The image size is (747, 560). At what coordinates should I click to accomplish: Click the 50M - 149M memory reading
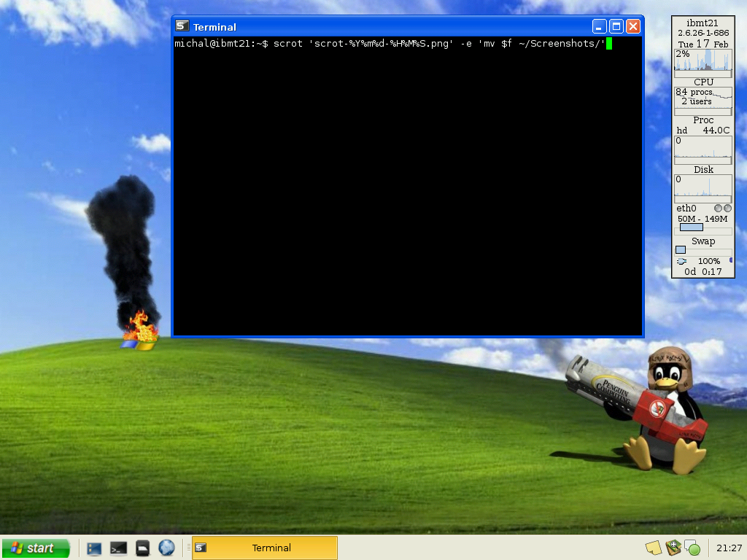(x=703, y=219)
